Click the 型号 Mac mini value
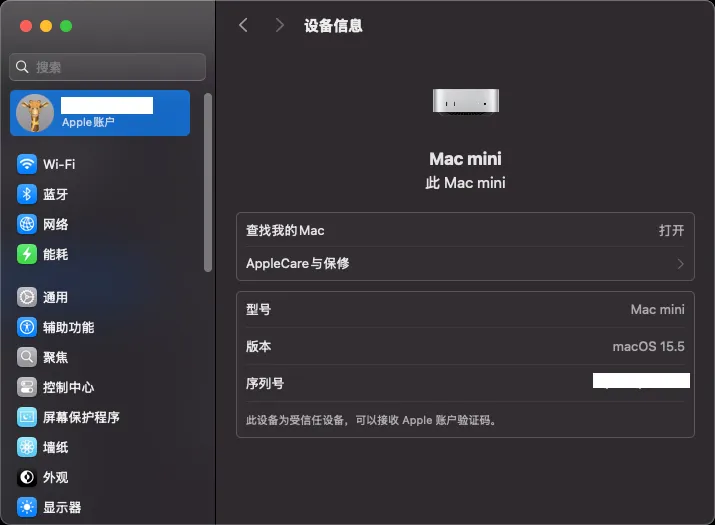The image size is (715, 525). 658,309
